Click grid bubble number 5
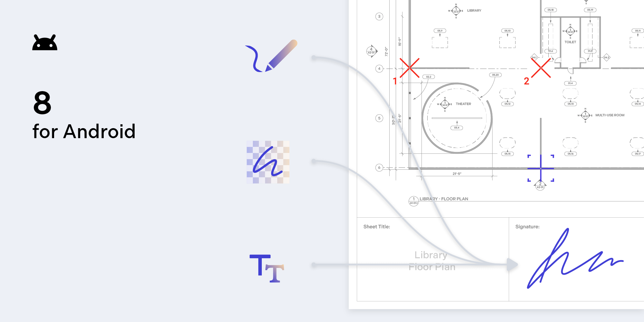The width and height of the screenshot is (644, 322). click(x=379, y=118)
